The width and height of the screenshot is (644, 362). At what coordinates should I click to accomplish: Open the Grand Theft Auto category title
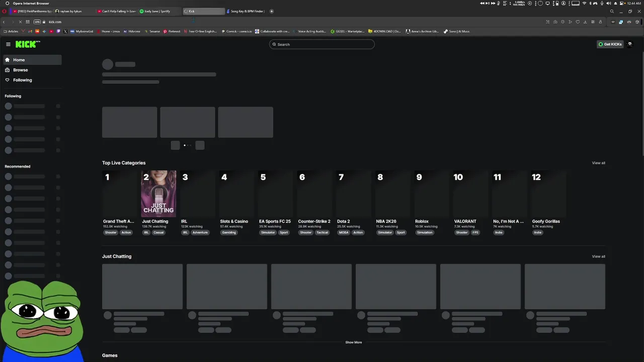119,221
